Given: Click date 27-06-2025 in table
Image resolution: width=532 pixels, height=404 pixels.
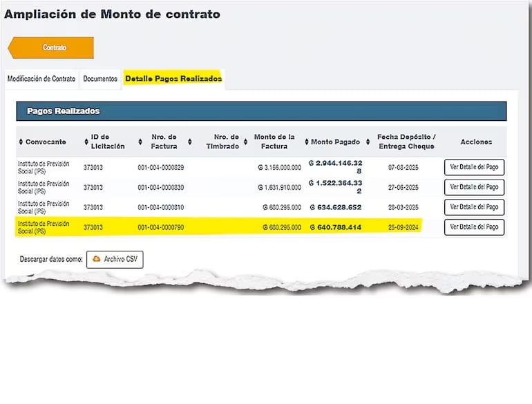Looking at the screenshot, I should pos(403,188).
